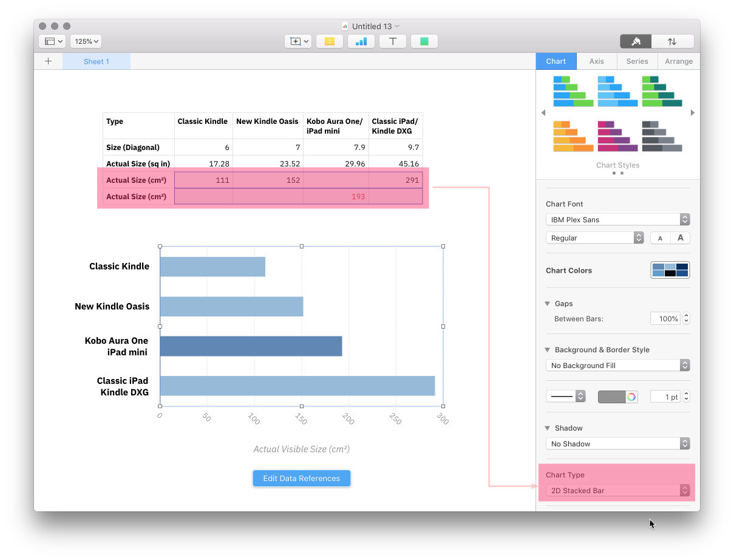Viewport: 734px width, 560px height.
Task: Toggle the Format paintbrush inspector button
Action: 636,41
